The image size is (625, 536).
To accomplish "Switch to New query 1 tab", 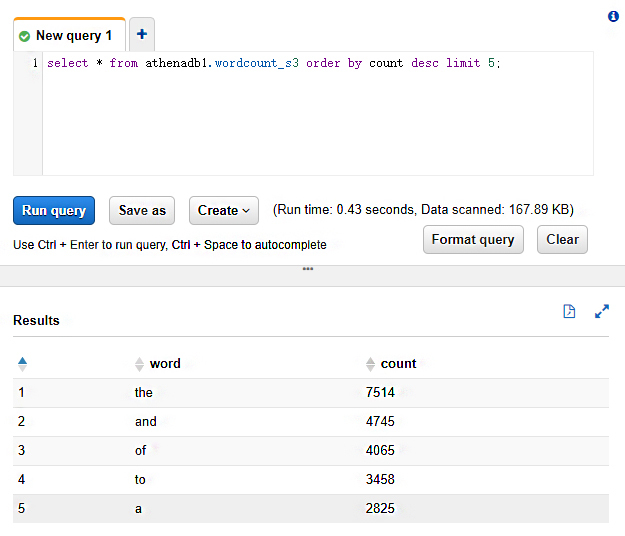I will pyautogui.click(x=73, y=36).
